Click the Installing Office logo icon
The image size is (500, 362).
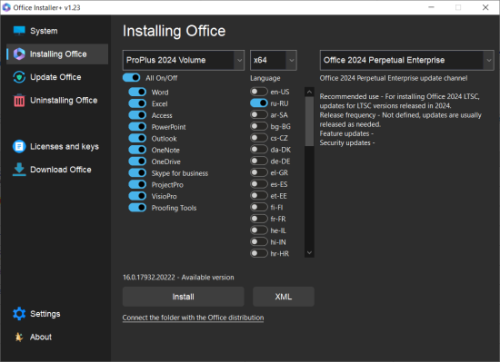coord(19,54)
